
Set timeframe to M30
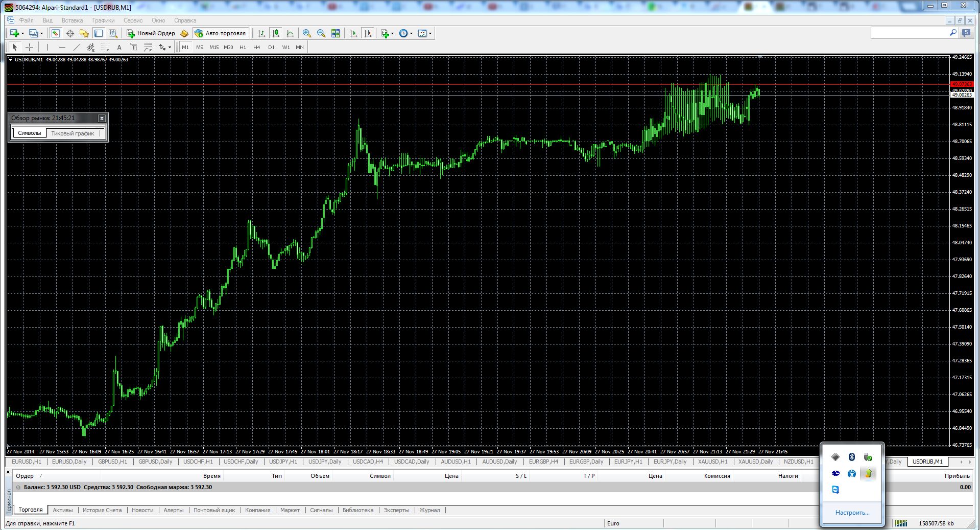coord(228,47)
